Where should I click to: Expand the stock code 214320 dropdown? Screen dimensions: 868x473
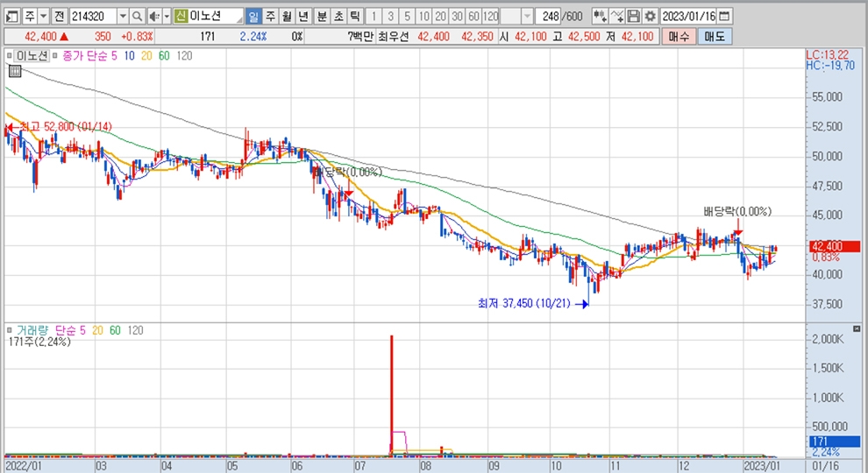click(122, 17)
